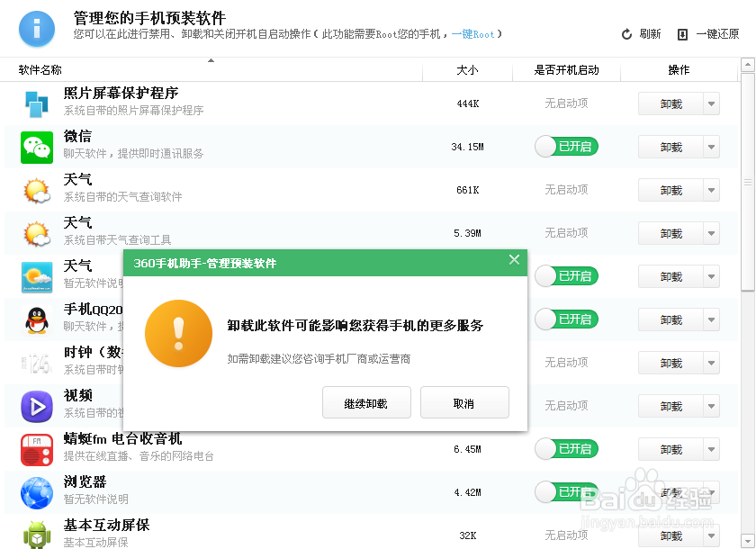Image resolution: width=756 pixels, height=549 pixels.
Task: Uninstall 手机QQ with 卸载 button
Action: click(670, 320)
